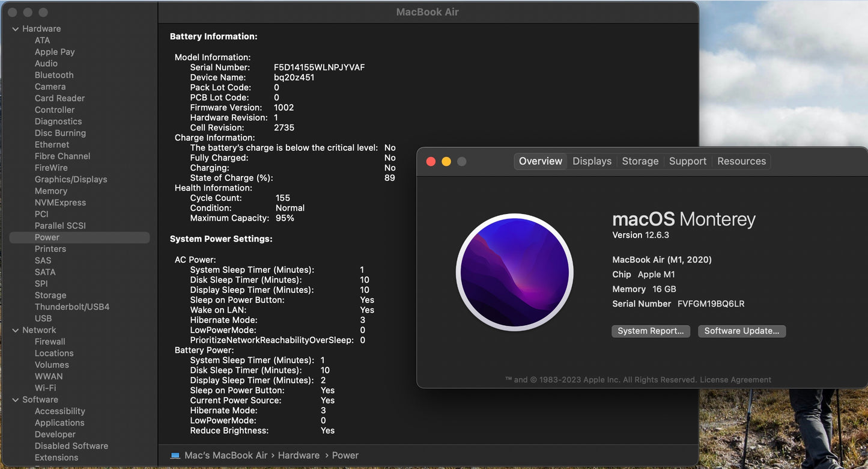
Task: Open the License Agreement link
Action: [735, 380]
